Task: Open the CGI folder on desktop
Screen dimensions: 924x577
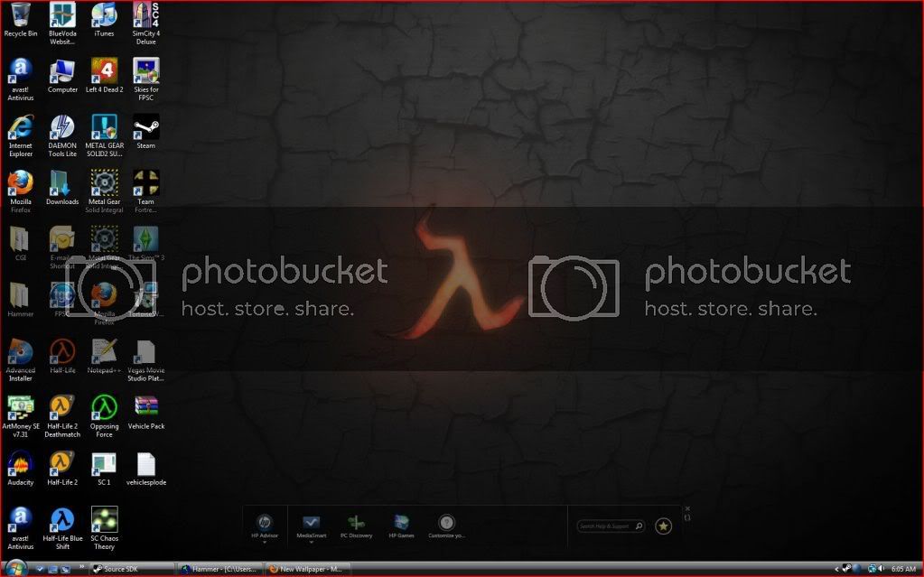Action: [x=21, y=244]
